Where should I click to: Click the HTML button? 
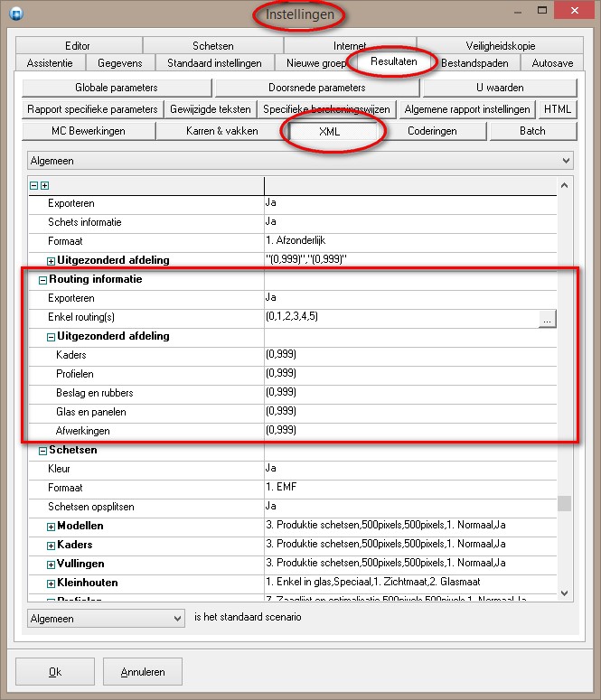pyautogui.click(x=558, y=109)
